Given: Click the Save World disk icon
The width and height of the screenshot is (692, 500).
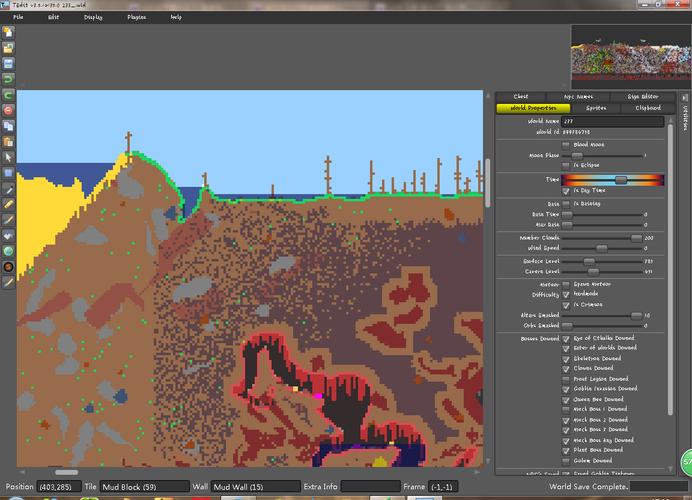Looking at the screenshot, I should point(8,64).
